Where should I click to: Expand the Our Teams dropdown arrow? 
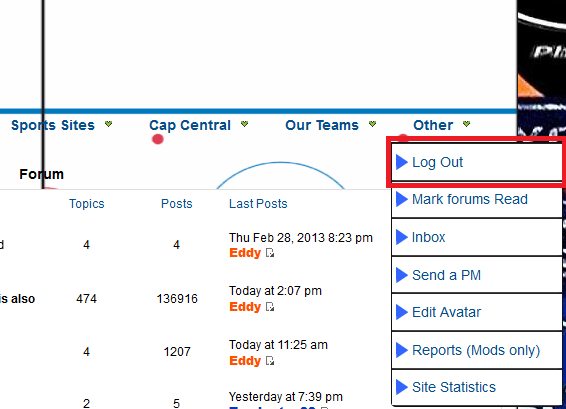pyautogui.click(x=373, y=124)
